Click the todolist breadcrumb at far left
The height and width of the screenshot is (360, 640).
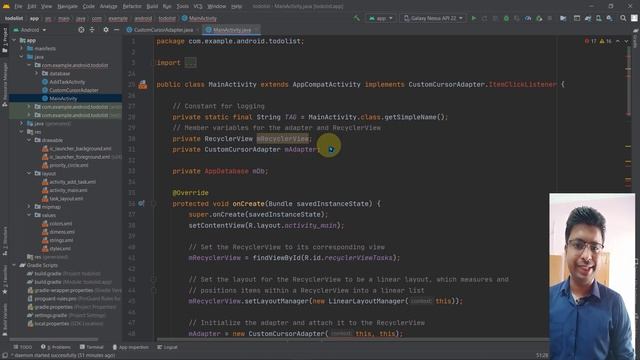[x=14, y=18]
